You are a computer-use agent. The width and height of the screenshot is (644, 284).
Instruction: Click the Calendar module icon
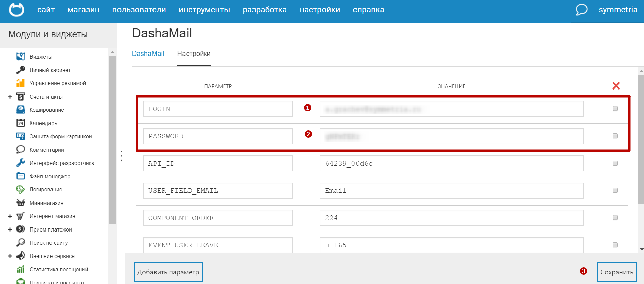tap(21, 123)
